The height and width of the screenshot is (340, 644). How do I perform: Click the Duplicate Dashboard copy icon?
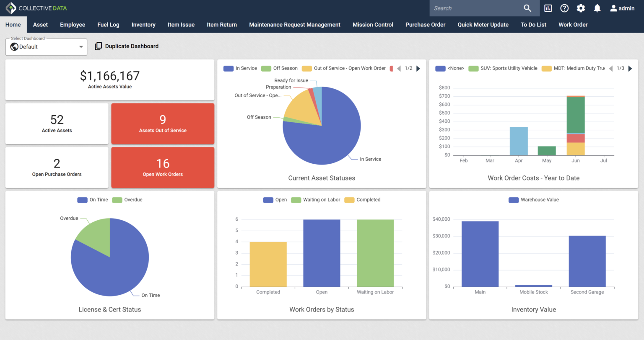point(98,46)
